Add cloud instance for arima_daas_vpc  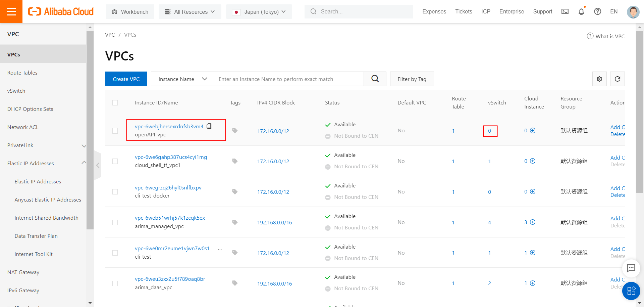tap(533, 283)
